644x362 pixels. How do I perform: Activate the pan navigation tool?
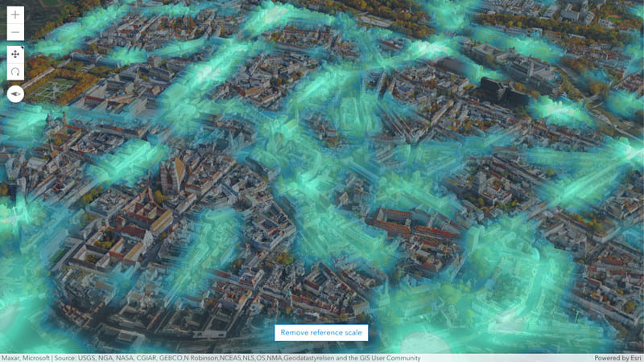tap(15, 54)
